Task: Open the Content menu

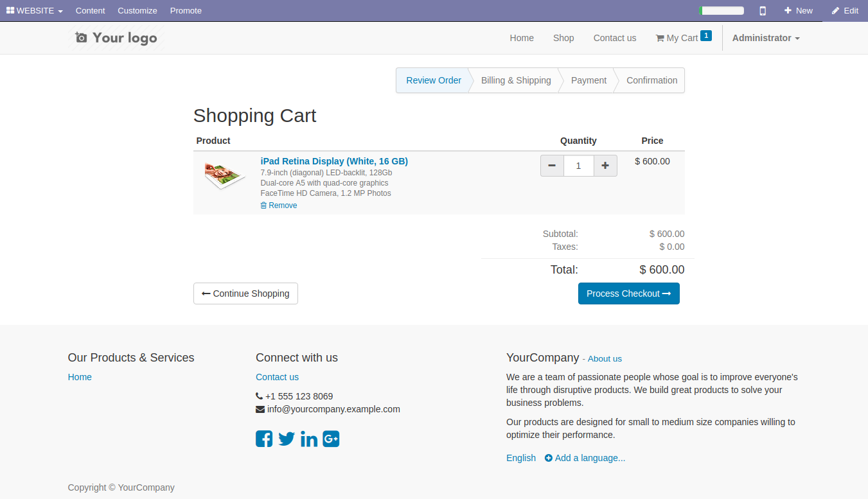Action: pos(90,11)
